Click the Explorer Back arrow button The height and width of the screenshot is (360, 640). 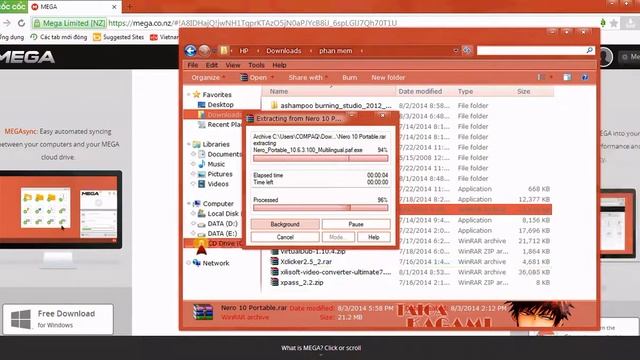[191, 51]
